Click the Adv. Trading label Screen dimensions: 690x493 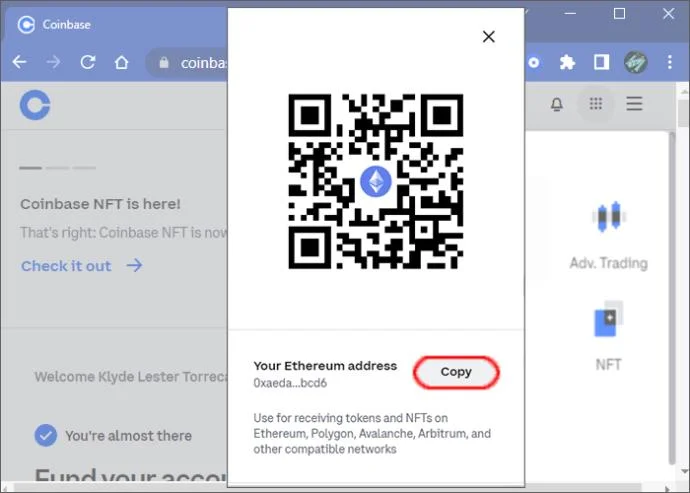(x=609, y=263)
